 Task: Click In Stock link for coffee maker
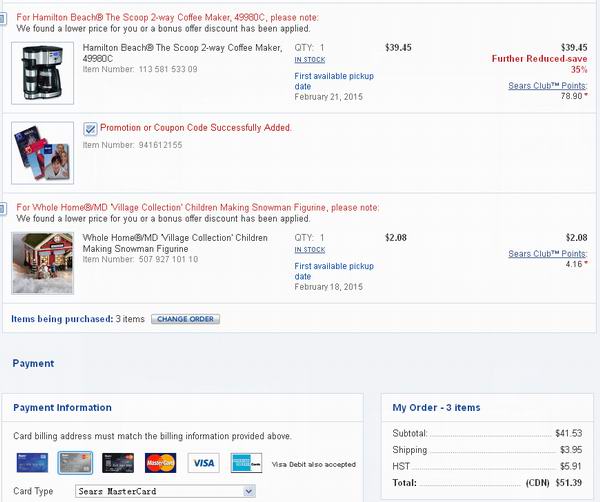pos(309,60)
